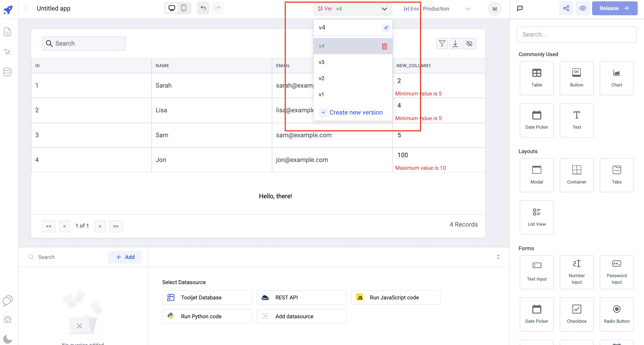Viewport: 644px width, 345px height.
Task: Click the Release button
Action: pyautogui.click(x=615, y=8)
